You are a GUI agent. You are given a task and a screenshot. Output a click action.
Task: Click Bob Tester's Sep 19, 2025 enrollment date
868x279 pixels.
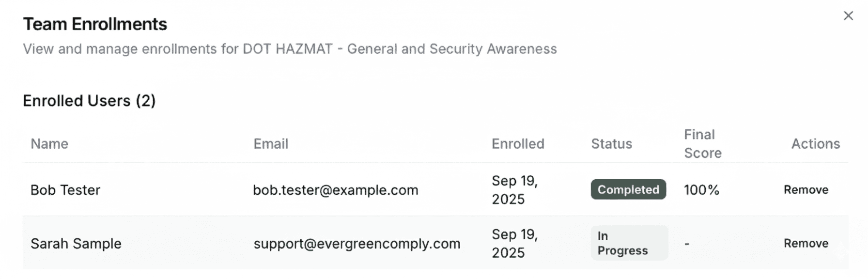514,190
